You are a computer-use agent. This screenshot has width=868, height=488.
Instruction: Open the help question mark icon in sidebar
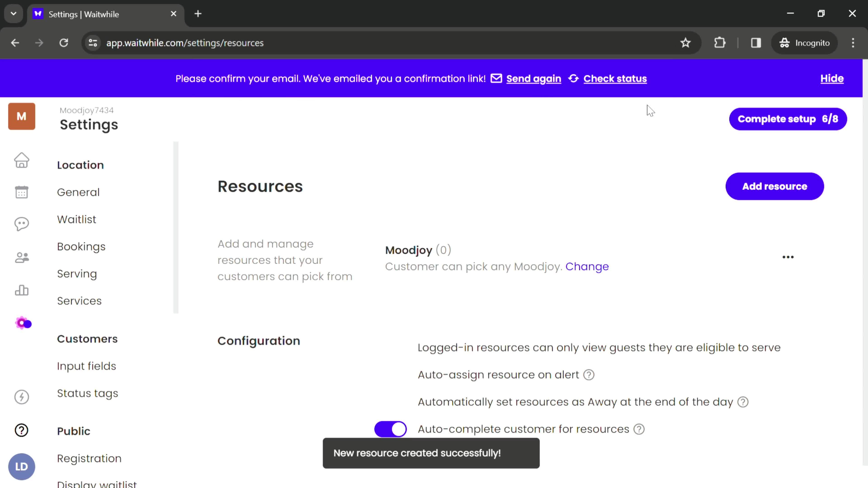click(x=21, y=430)
